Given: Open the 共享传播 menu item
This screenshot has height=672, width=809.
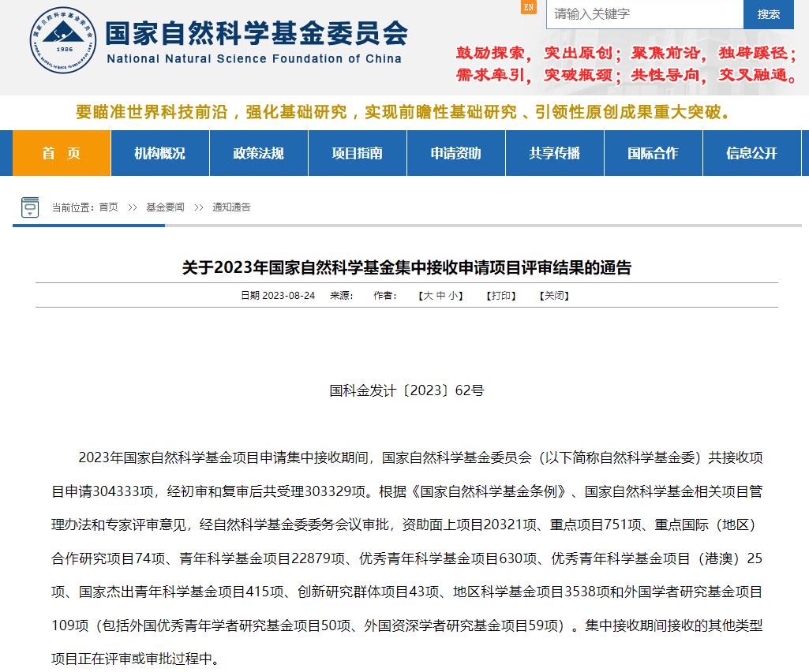Looking at the screenshot, I should point(554,153).
